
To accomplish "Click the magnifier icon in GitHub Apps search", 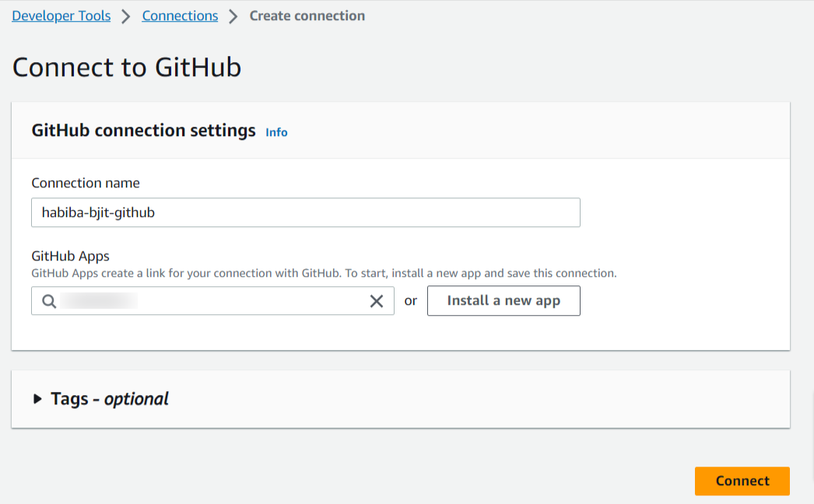I will coord(49,301).
